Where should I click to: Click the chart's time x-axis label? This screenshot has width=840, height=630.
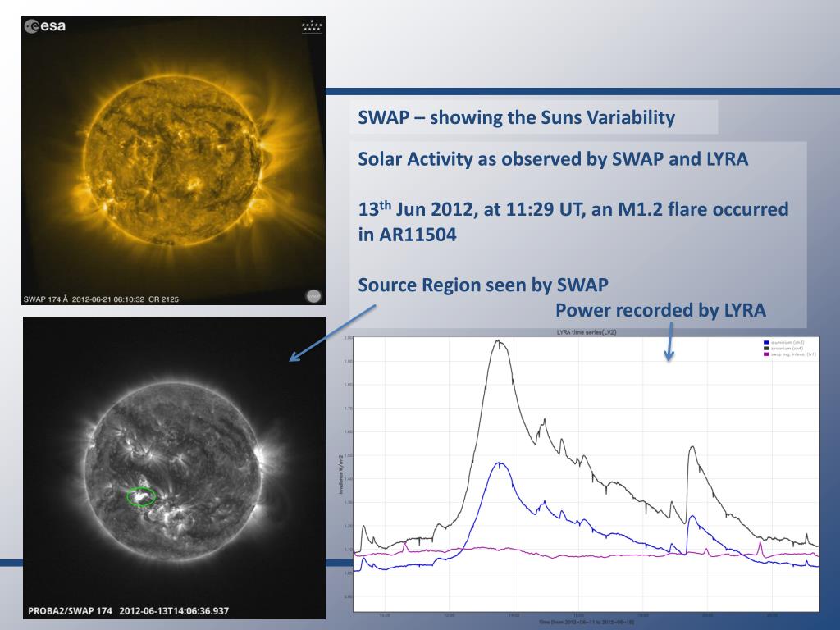(587, 622)
